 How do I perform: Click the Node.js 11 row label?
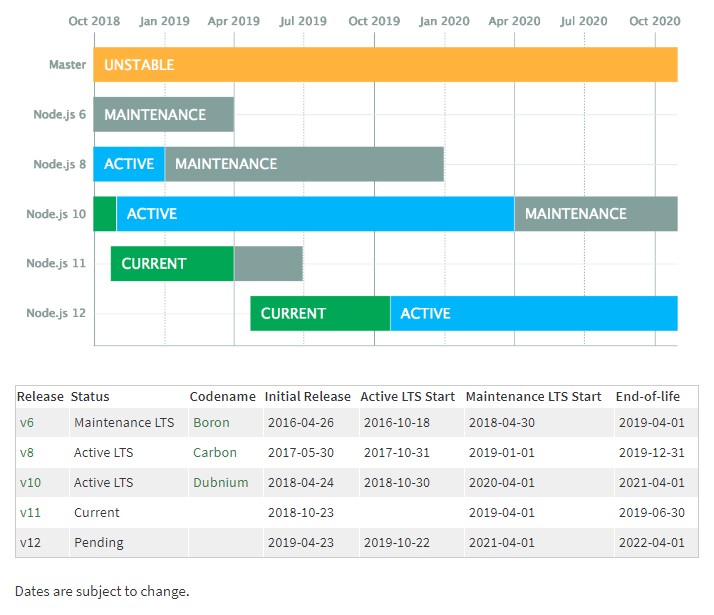[x=56, y=263]
